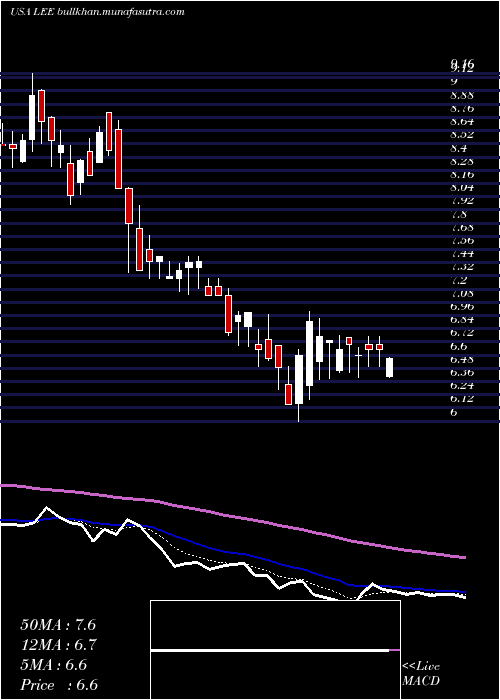Click the 6.12 price axis label
500x700 pixels.
[x=462, y=399]
